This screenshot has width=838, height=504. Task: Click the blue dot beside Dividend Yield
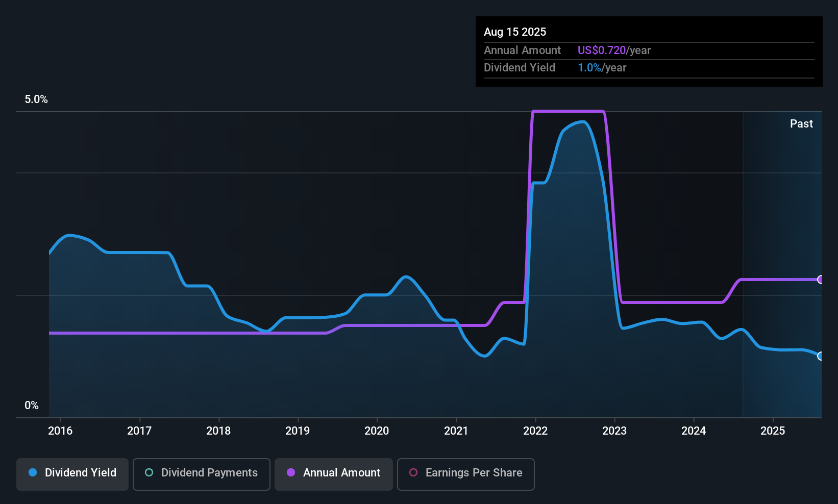click(33, 473)
